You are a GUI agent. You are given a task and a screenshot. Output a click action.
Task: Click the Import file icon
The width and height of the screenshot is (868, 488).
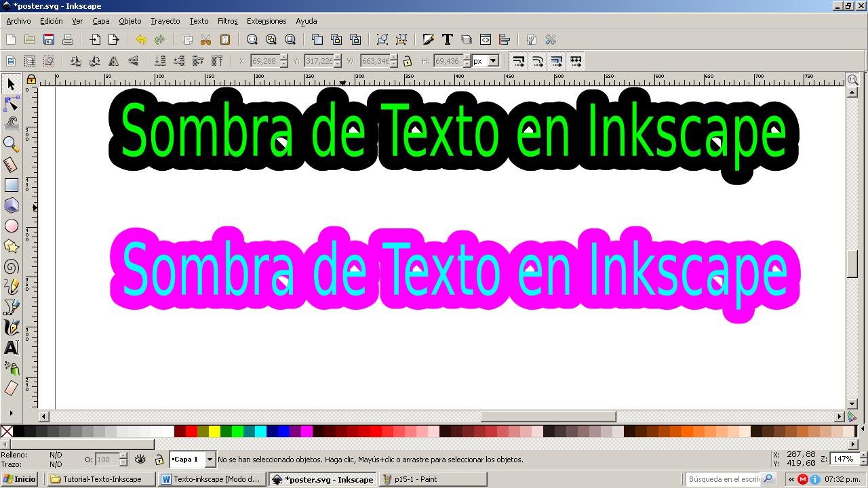click(x=95, y=39)
